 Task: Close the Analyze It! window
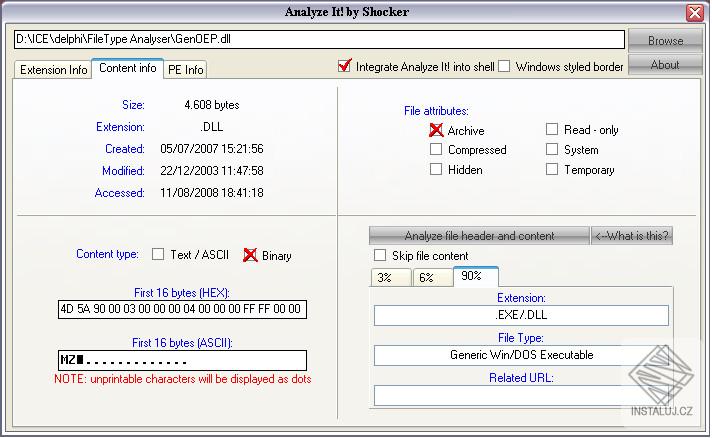pos(695,12)
